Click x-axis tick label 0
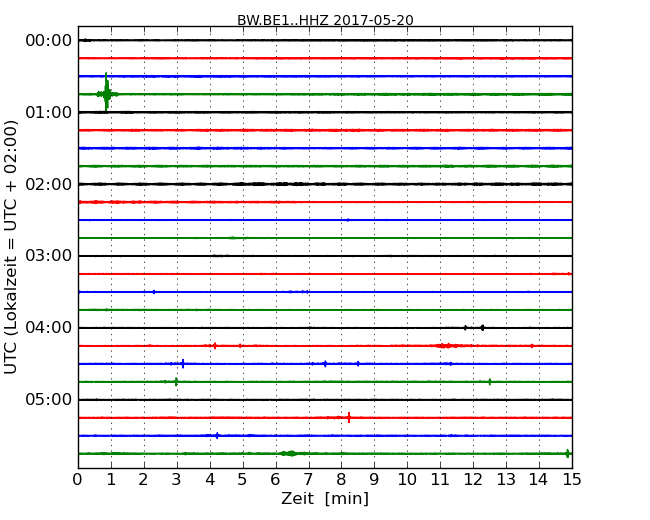650x520 pixels. coord(78,480)
